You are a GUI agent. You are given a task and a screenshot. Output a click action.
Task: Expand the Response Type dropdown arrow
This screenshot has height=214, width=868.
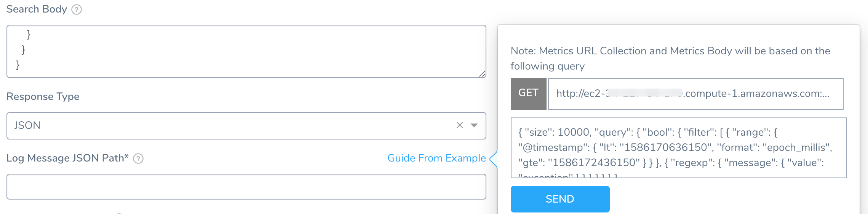(x=474, y=125)
